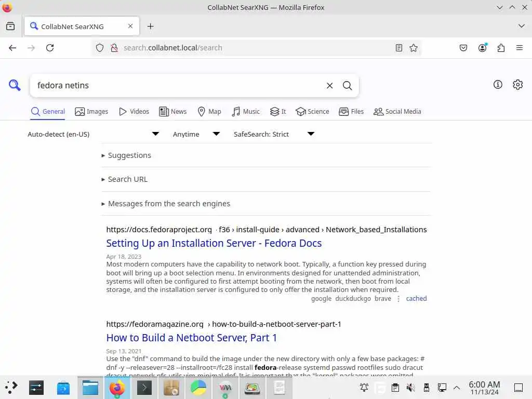Open the KDE application launcher
This screenshot has width=532, height=399.
(x=11, y=388)
